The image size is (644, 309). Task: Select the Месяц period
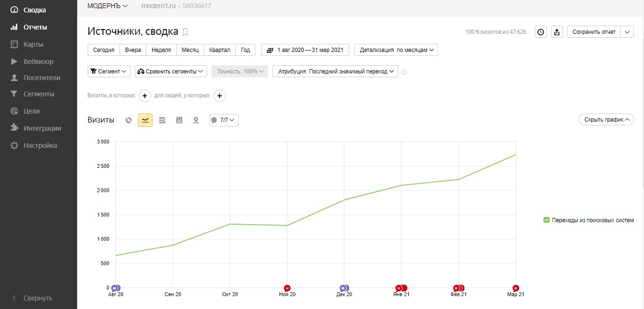pyautogui.click(x=190, y=50)
